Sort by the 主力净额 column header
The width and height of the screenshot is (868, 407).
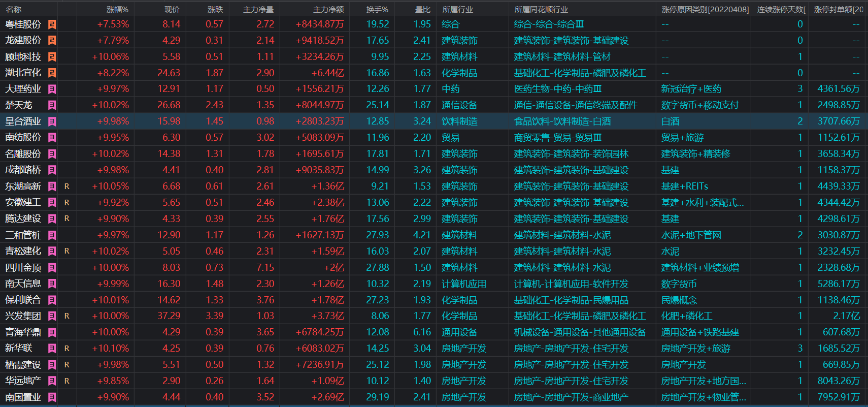pos(328,10)
